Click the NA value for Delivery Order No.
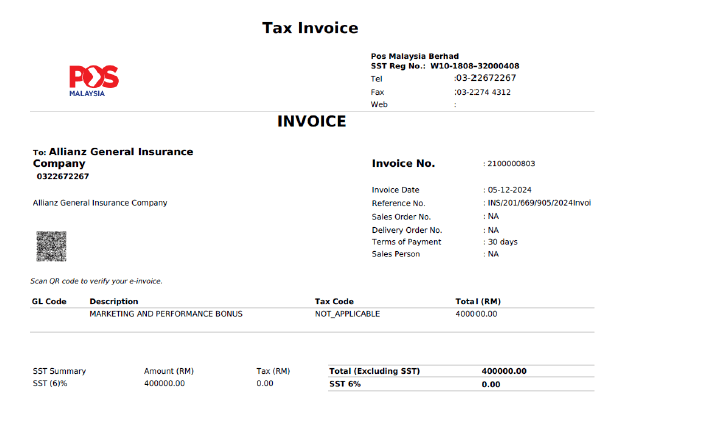Image resolution: width=713 pixels, height=421 pixels. tap(493, 230)
